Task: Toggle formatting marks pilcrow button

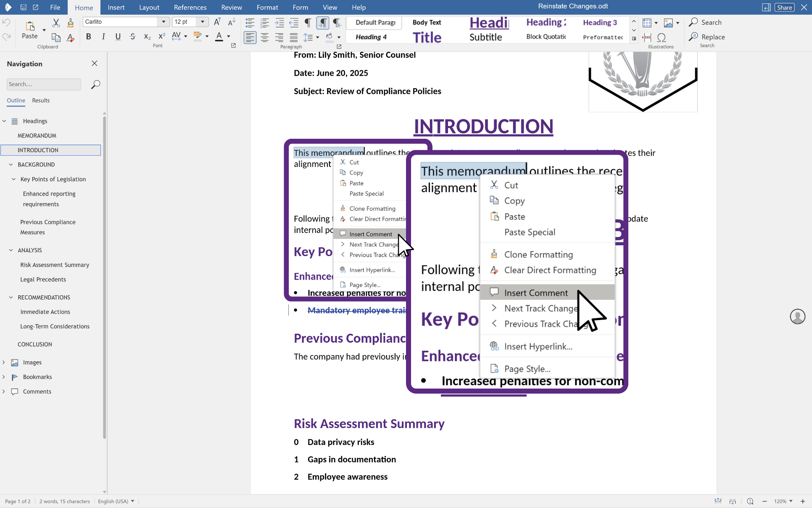Action: pos(308,23)
